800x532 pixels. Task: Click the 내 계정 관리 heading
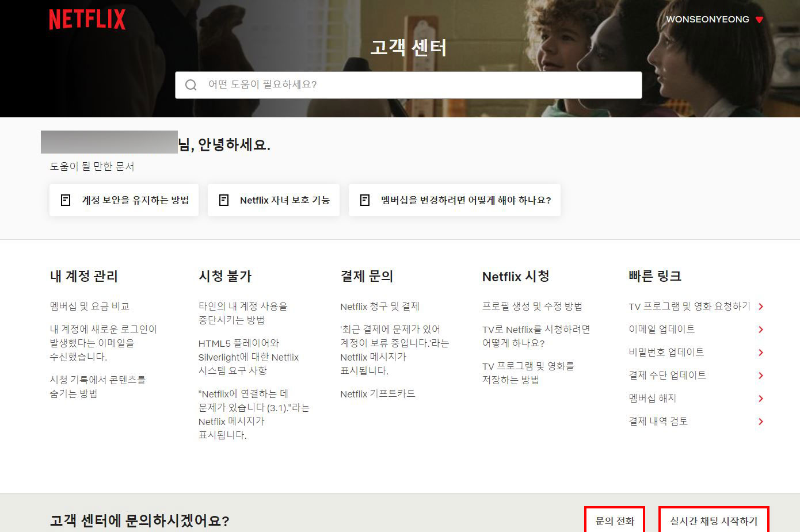pyautogui.click(x=84, y=277)
